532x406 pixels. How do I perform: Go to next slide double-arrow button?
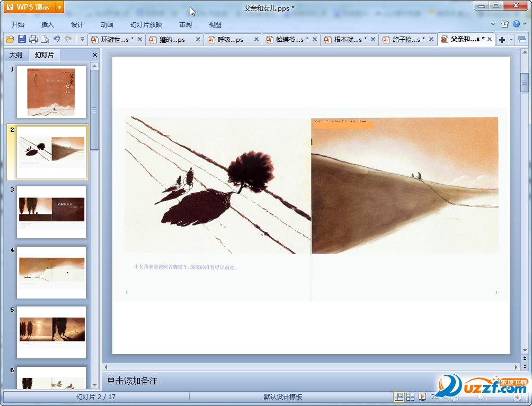click(525, 366)
